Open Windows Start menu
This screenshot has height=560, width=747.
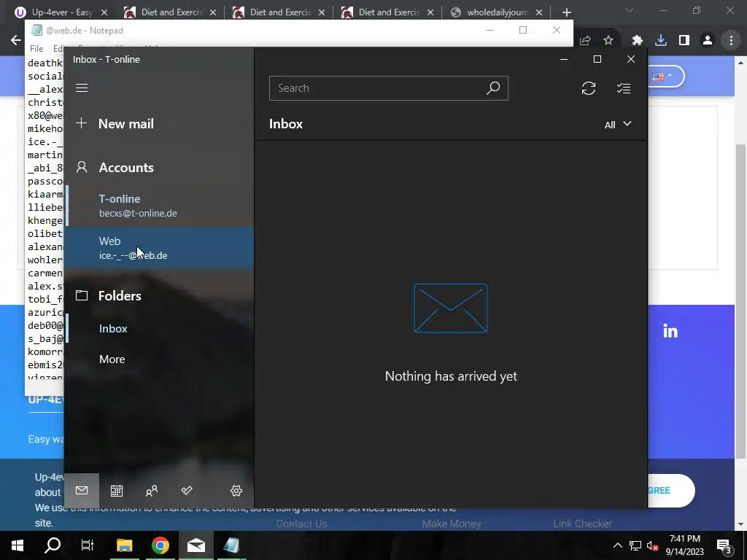click(x=18, y=545)
